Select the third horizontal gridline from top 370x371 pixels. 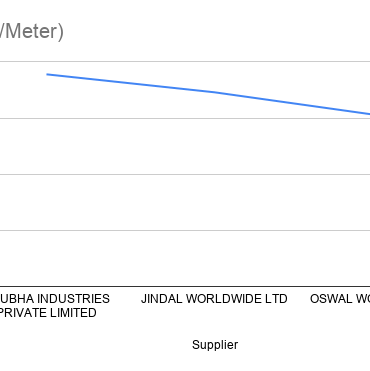(185, 174)
